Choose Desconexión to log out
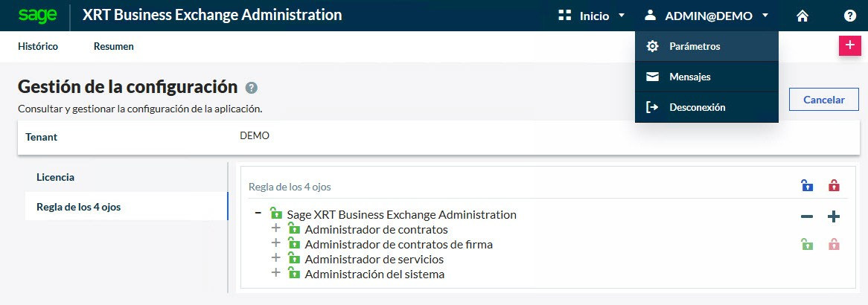This screenshot has height=305, width=868. click(x=697, y=107)
